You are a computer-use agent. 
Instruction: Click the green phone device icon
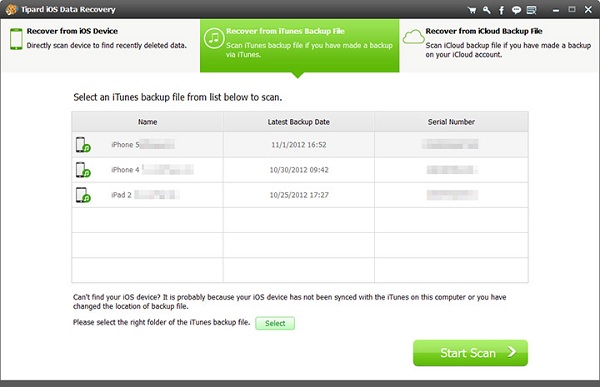click(16, 39)
